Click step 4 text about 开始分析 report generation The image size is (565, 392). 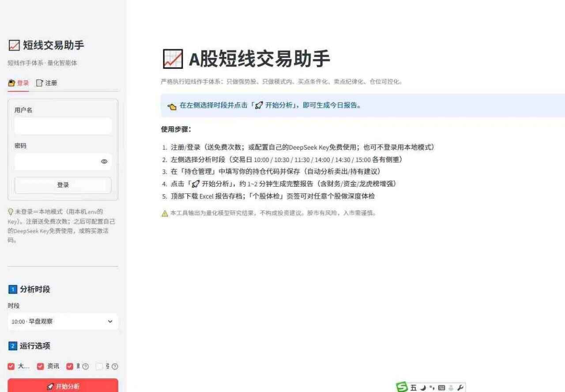coord(283,184)
